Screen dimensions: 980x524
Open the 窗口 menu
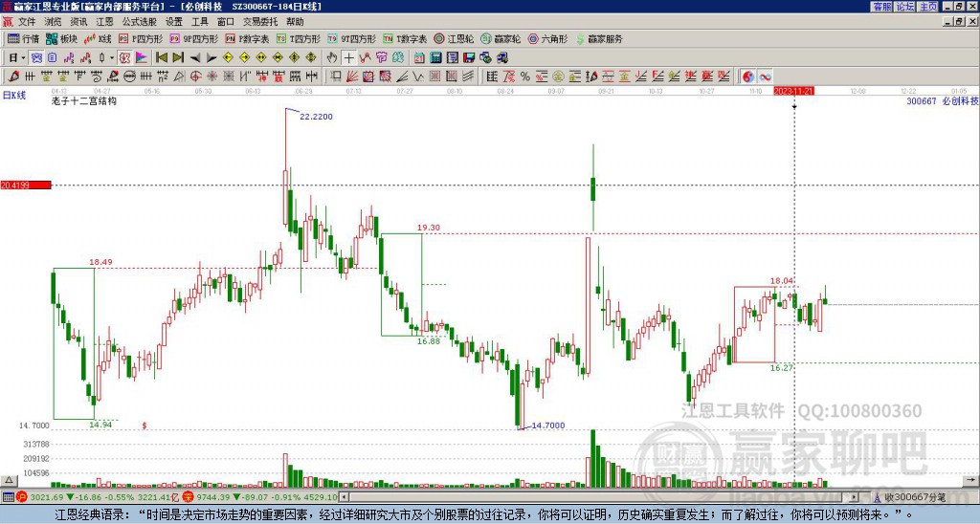coord(226,22)
